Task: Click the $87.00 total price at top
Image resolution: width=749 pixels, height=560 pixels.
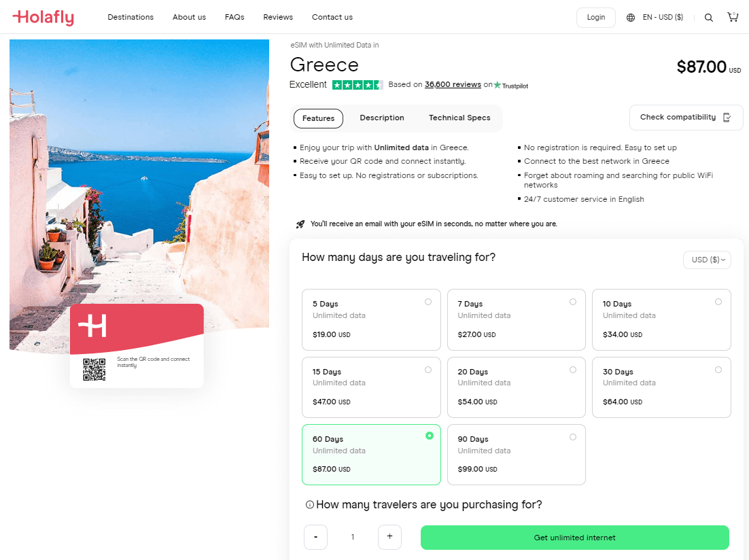Action: [x=709, y=67]
